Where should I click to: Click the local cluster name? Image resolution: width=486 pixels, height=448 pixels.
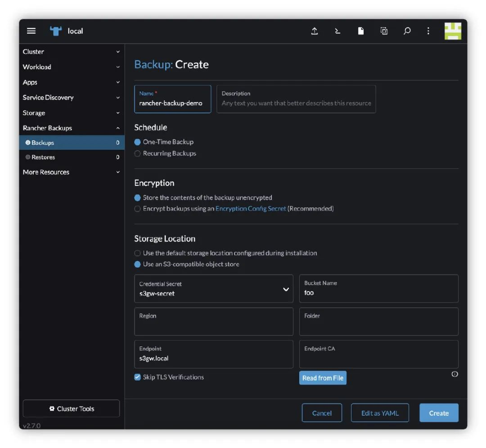coord(75,31)
